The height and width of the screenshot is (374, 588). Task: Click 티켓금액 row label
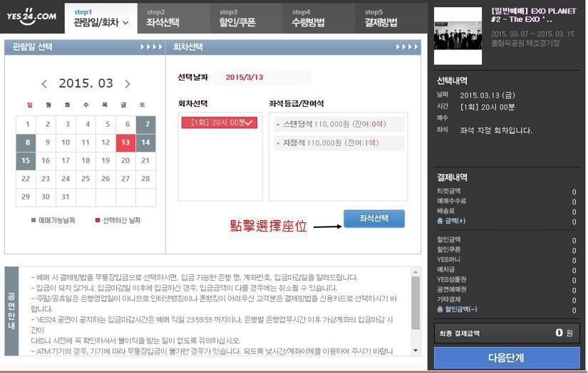point(449,191)
